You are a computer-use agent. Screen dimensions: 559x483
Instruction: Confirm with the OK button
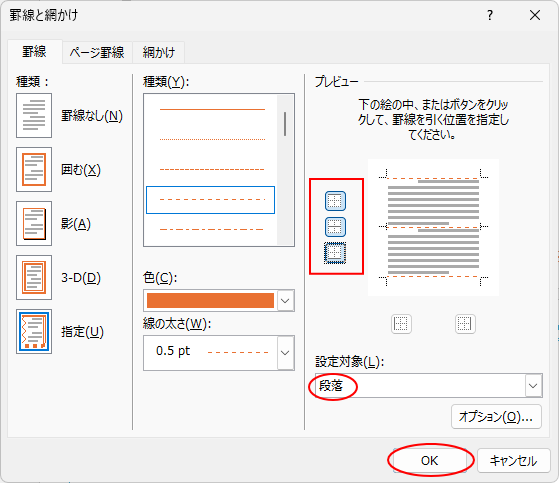tap(430, 461)
